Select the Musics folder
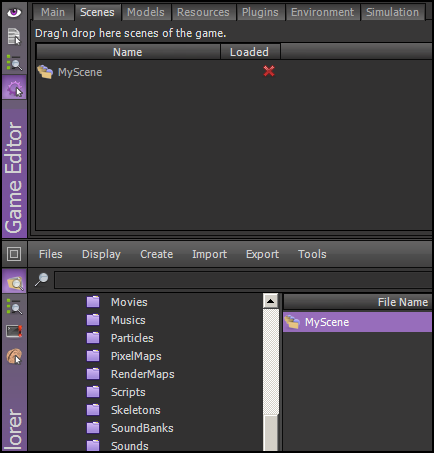This screenshot has height=453, width=434. 128,320
